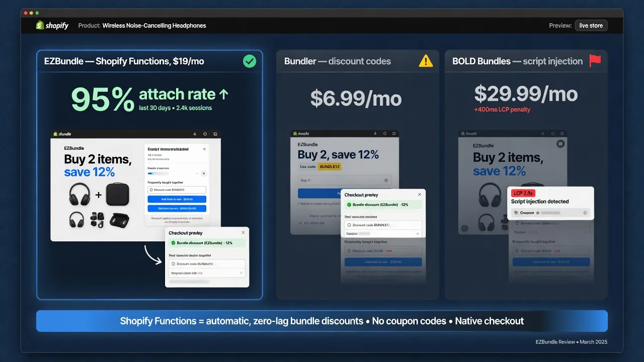Click faded add-to-cart button in BOLD Bundles card
Screen dimensions: 644x362
(551, 262)
